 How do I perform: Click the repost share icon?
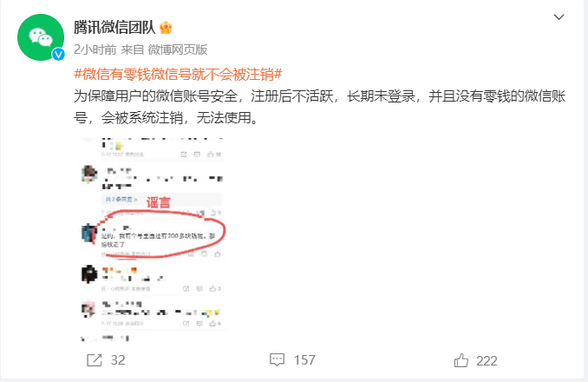point(95,360)
